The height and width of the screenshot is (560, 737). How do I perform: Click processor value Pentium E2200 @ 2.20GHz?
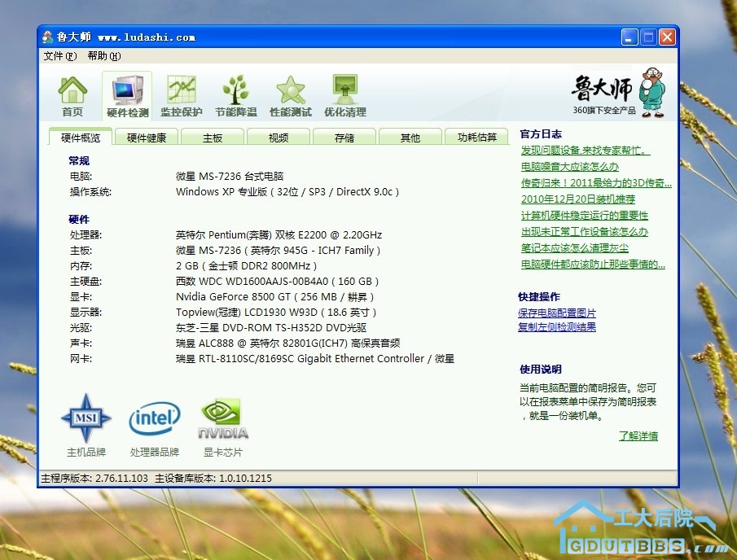[279, 235]
